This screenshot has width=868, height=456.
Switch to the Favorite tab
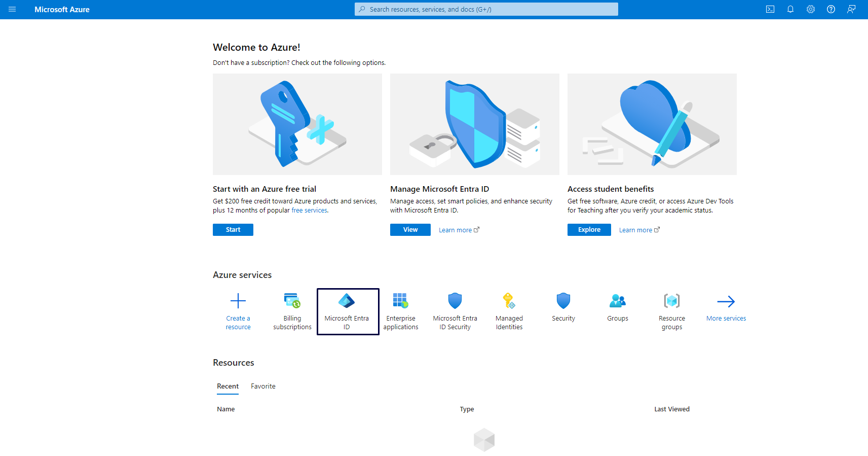(x=263, y=386)
